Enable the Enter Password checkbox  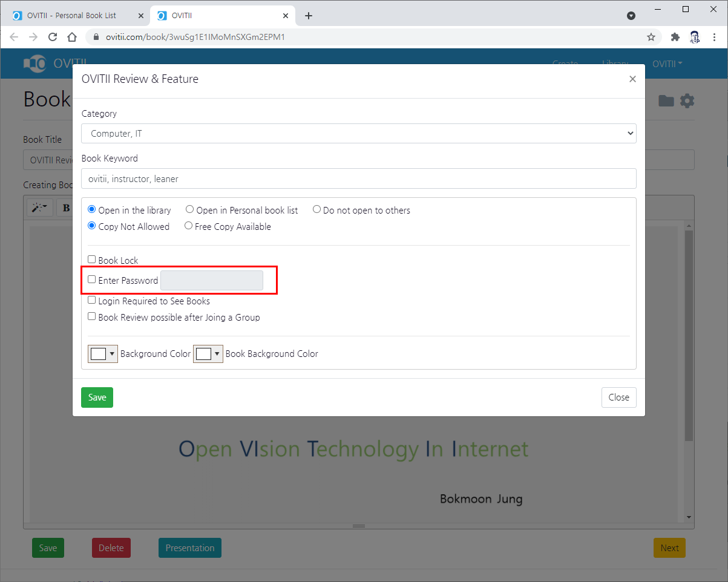click(92, 280)
